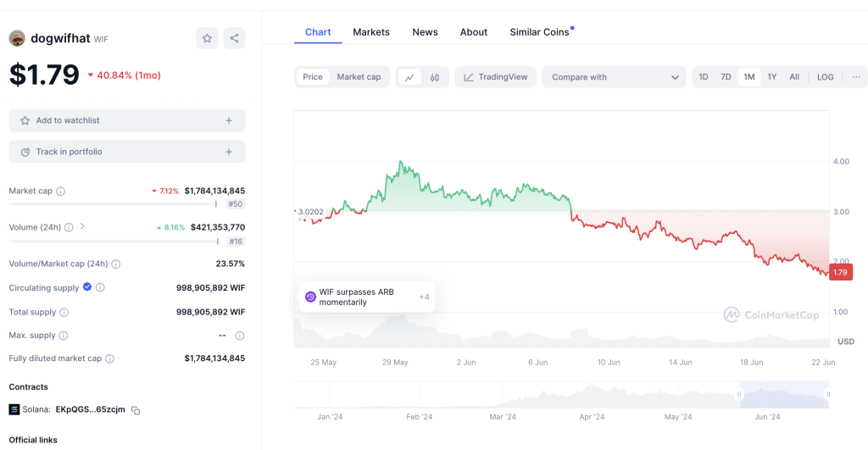868x450 pixels.
Task: Open Volume (24h) info tooltip
Action: [69, 227]
